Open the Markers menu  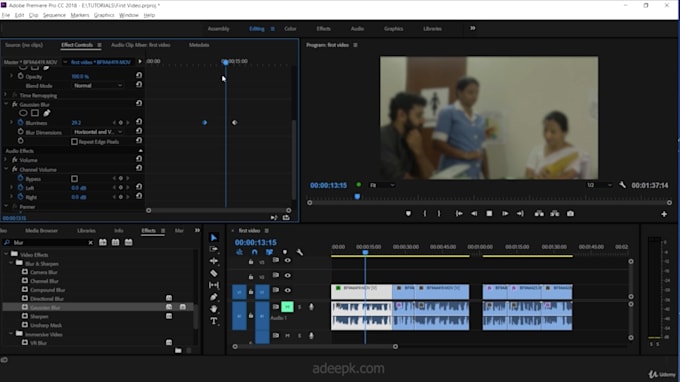coord(80,15)
